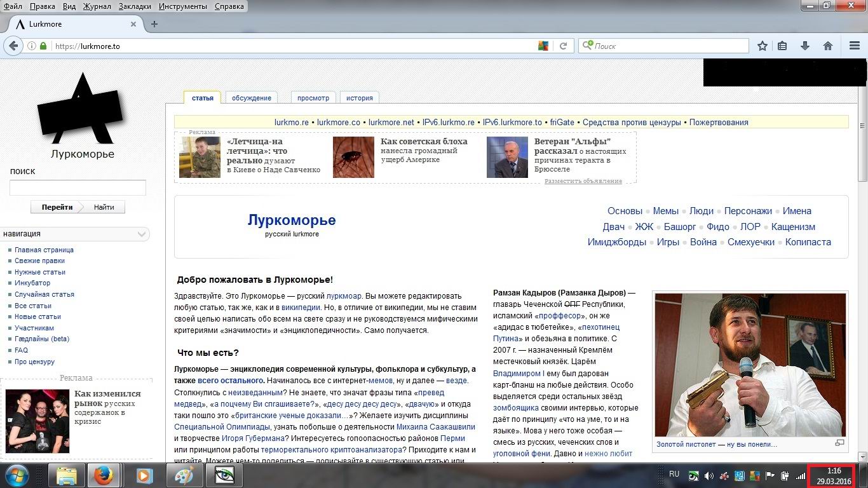Switch to the обсуждение tab
The height and width of the screenshot is (488, 868).
(251, 98)
